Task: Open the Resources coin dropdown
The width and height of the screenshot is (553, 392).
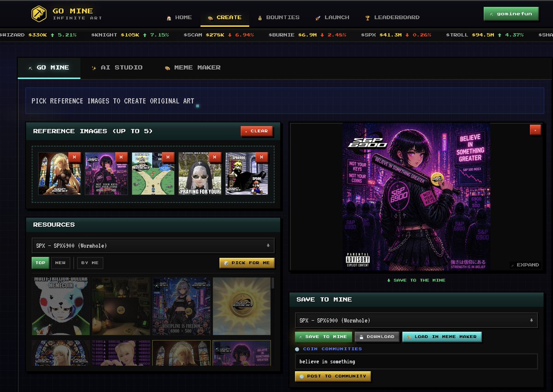Action: click(x=153, y=246)
